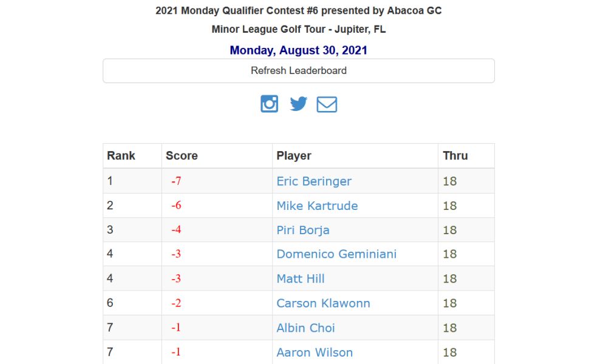This screenshot has height=364, width=595.
Task: Click the -6 score in Mike Kartrude's row
Action: pos(176,205)
